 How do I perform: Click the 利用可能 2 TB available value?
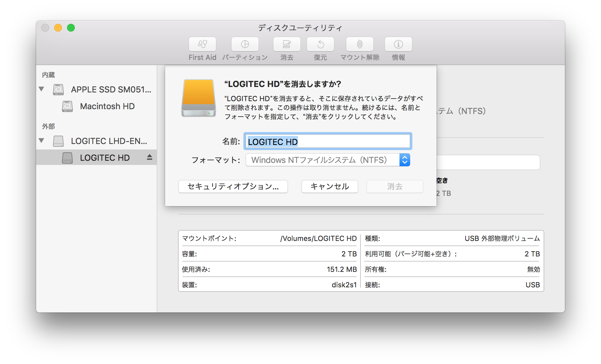[532, 254]
